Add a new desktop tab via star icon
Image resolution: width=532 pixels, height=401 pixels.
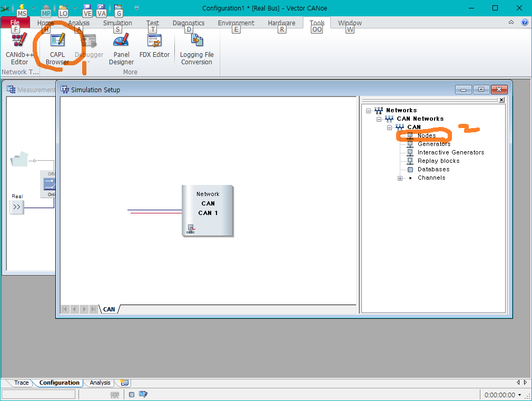(124, 383)
